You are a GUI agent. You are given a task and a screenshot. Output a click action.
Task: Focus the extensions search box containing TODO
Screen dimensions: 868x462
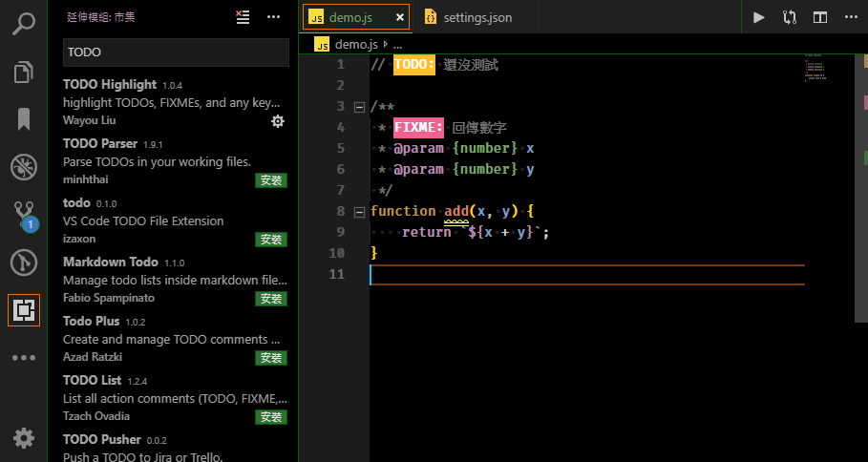point(176,52)
